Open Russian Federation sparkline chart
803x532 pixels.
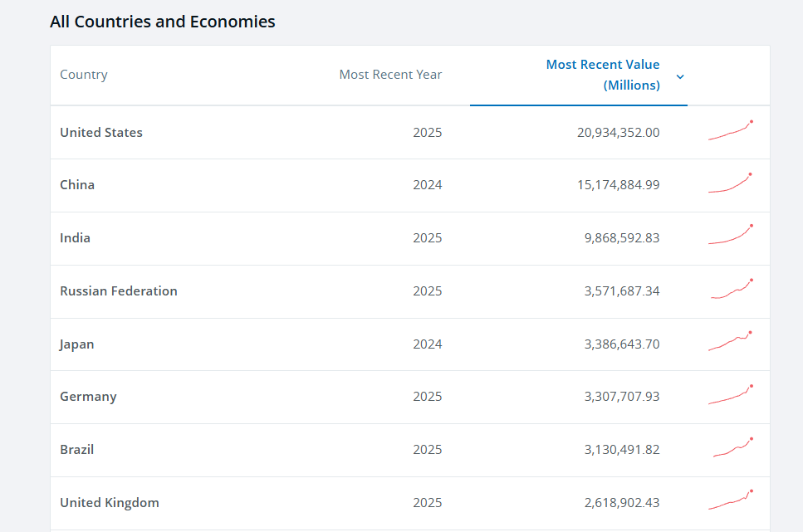tap(732, 289)
